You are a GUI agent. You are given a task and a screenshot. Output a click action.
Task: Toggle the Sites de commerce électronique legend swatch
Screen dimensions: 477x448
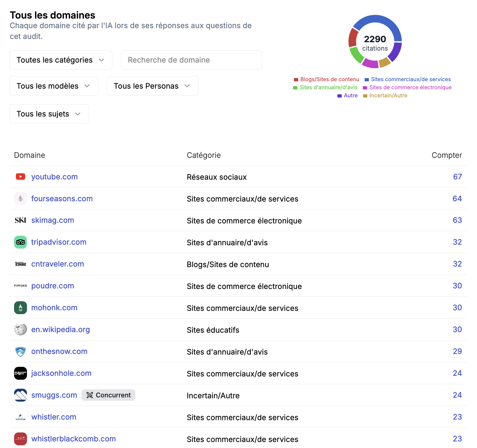365,88
